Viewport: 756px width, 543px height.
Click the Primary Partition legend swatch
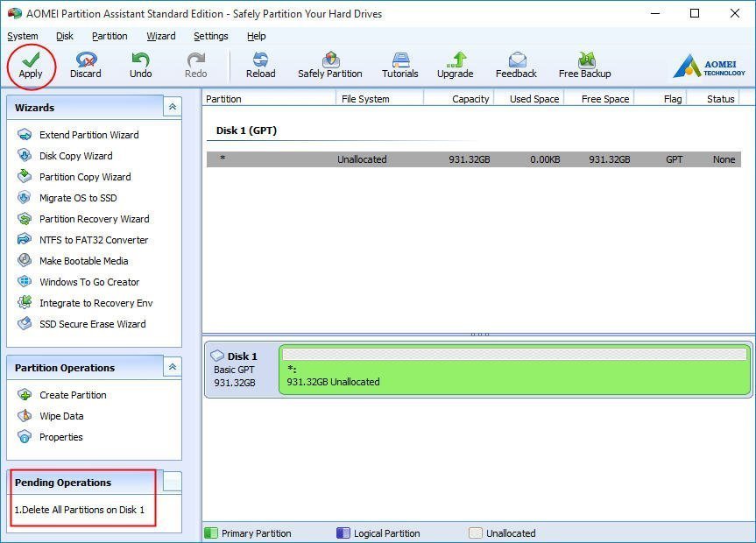click(211, 532)
